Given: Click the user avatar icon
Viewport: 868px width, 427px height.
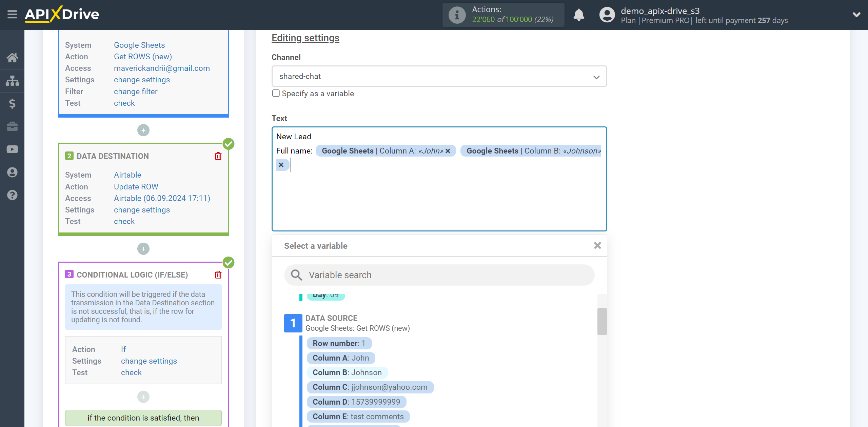Looking at the screenshot, I should click(607, 15).
